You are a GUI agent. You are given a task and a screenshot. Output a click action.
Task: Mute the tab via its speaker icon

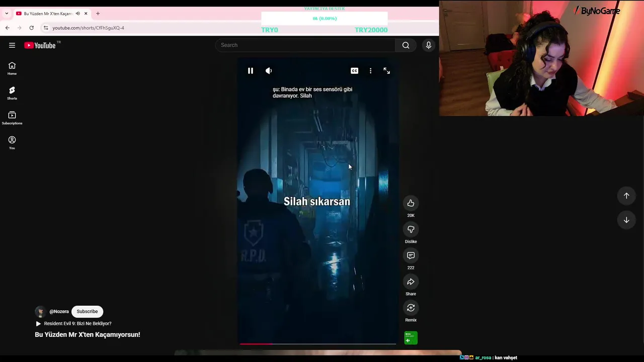click(x=77, y=14)
